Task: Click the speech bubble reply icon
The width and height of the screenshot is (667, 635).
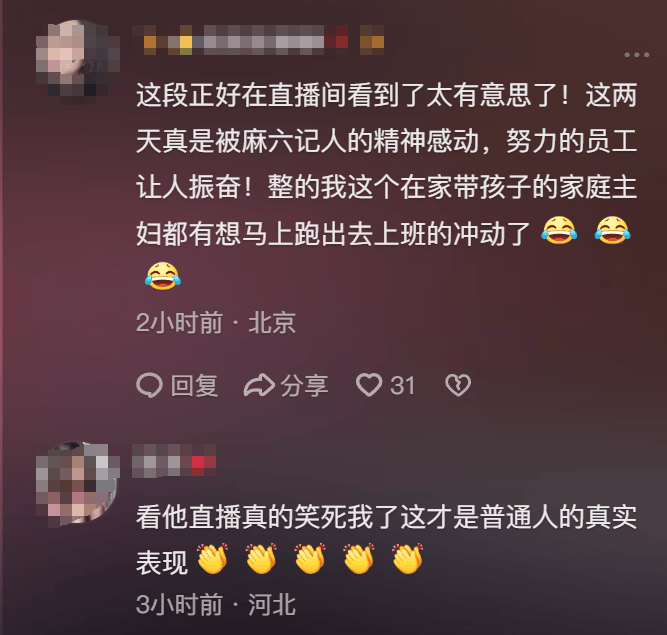Action: [149, 385]
